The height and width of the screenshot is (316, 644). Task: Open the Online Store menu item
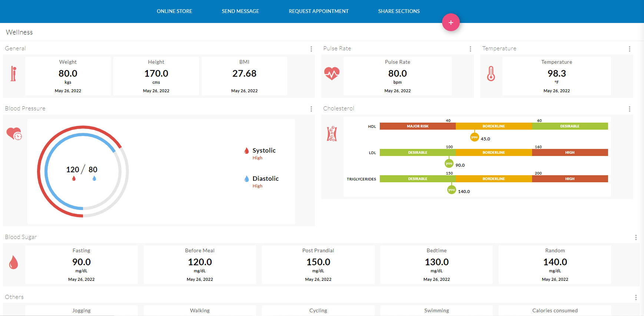coord(174,11)
